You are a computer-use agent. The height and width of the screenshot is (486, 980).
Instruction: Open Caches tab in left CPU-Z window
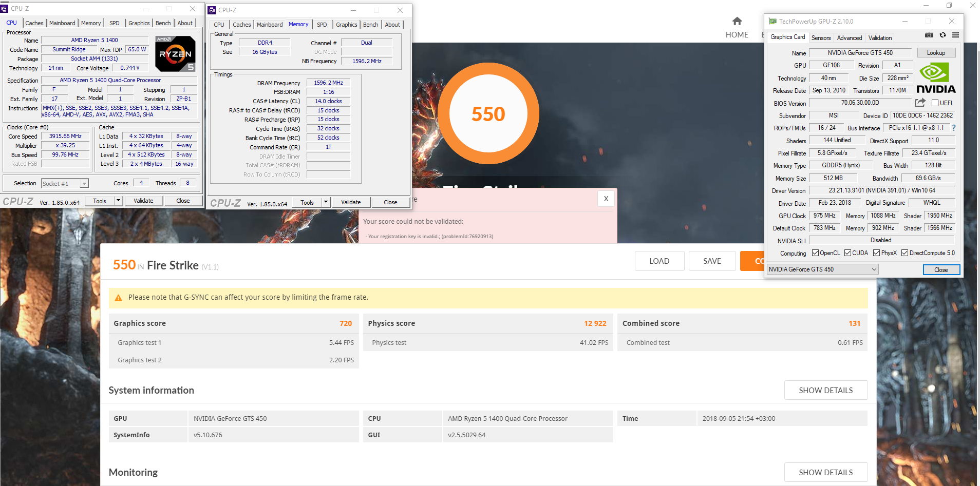coord(34,23)
